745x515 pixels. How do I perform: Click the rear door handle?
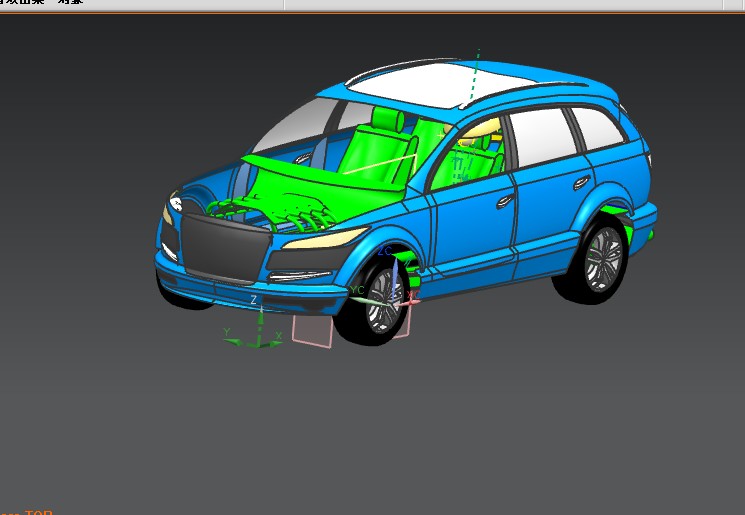[582, 182]
